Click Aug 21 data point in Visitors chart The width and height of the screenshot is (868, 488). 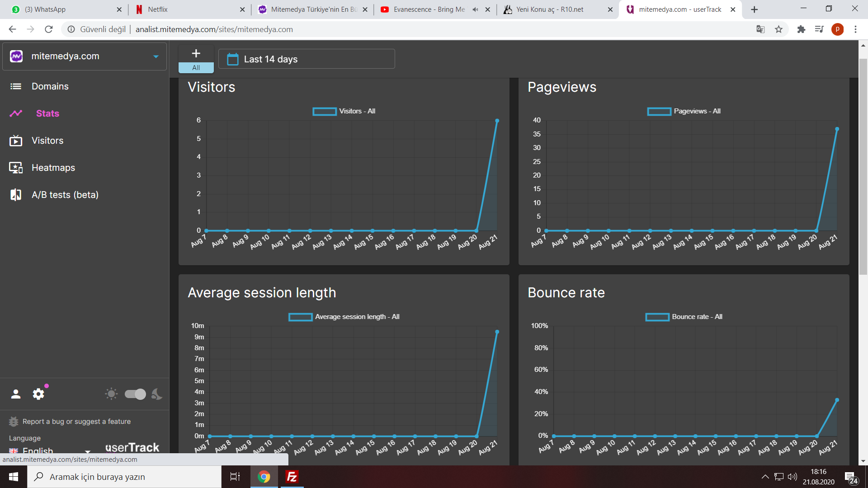tap(497, 121)
